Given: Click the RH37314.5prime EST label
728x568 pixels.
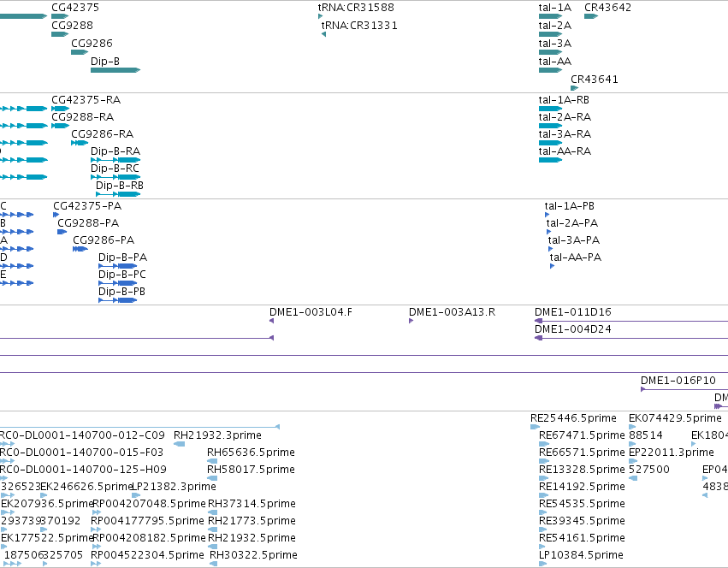Looking at the screenshot, I should coord(252,504).
